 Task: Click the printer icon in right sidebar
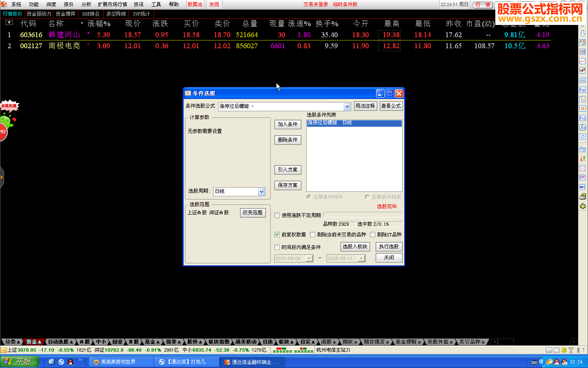583,196
